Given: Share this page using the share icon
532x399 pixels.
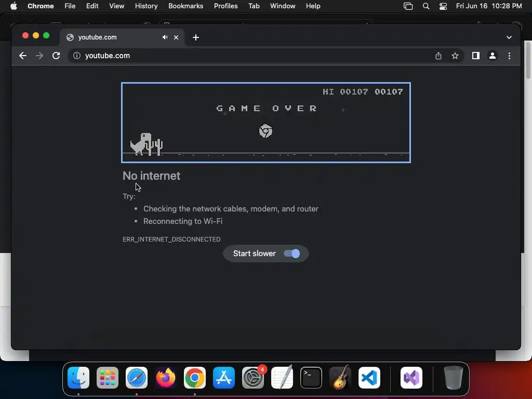Looking at the screenshot, I should coord(438,56).
